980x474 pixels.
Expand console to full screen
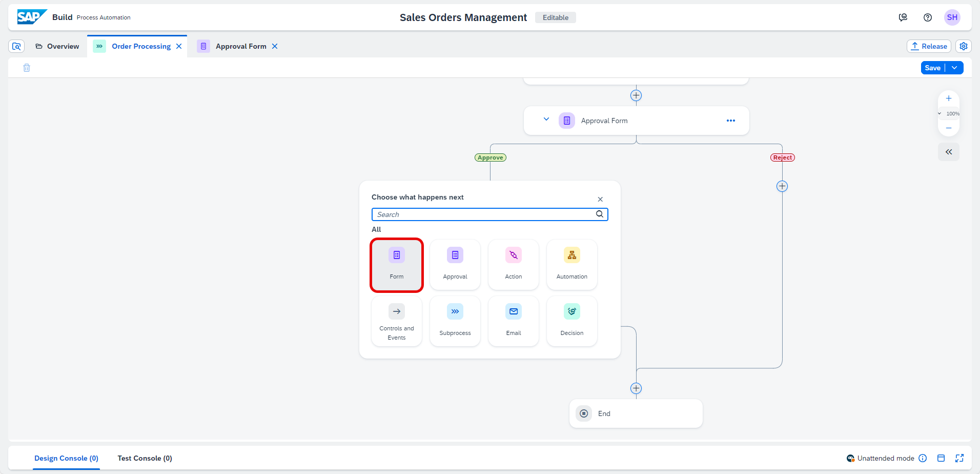tap(959, 458)
